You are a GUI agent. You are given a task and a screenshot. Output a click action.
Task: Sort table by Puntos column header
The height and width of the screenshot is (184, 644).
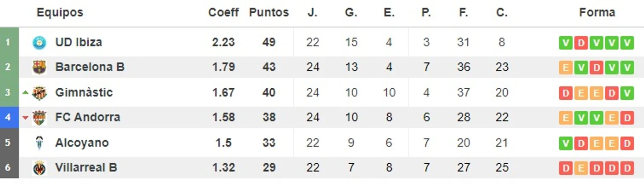pos(269,12)
